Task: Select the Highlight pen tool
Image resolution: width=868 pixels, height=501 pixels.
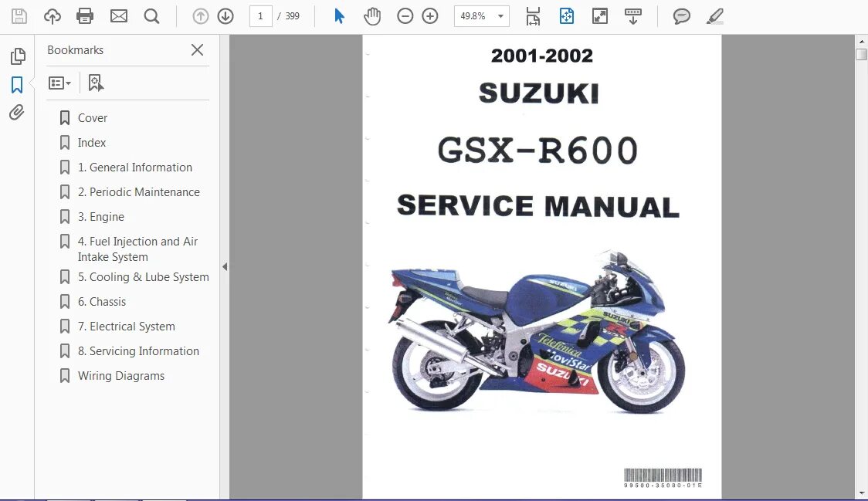Action: click(714, 16)
